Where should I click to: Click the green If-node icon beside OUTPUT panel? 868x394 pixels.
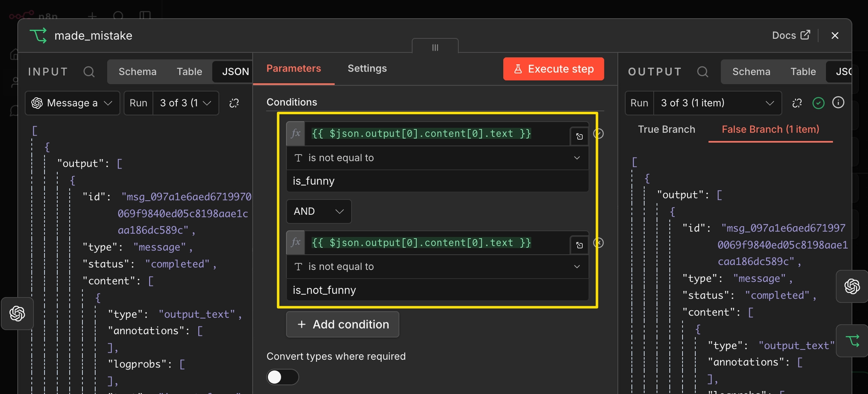[x=852, y=341]
